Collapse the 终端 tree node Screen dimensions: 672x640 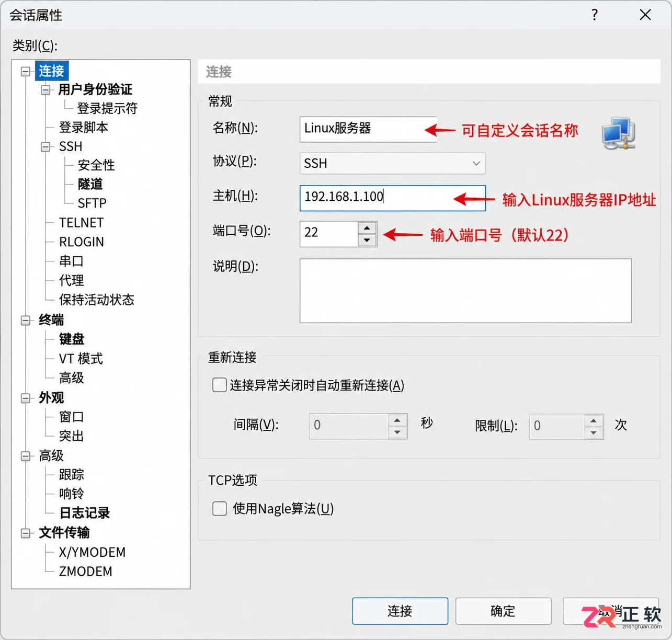25,320
